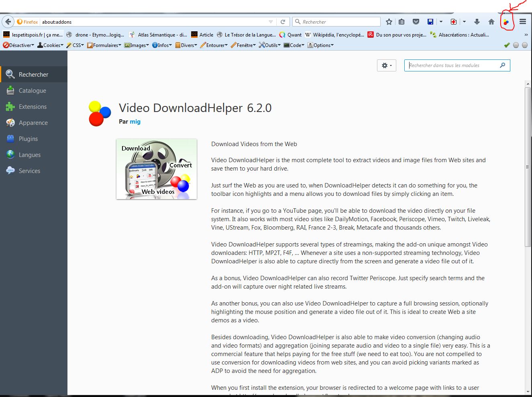532x397 pixels.
Task: Go back with the back arrow
Action: (8, 22)
